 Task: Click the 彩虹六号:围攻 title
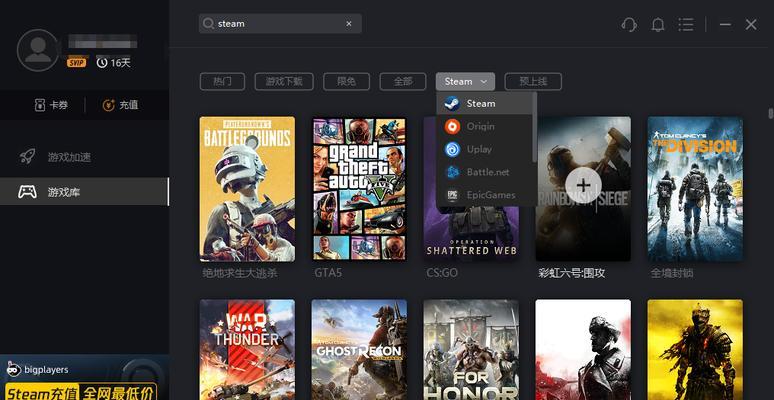point(572,273)
